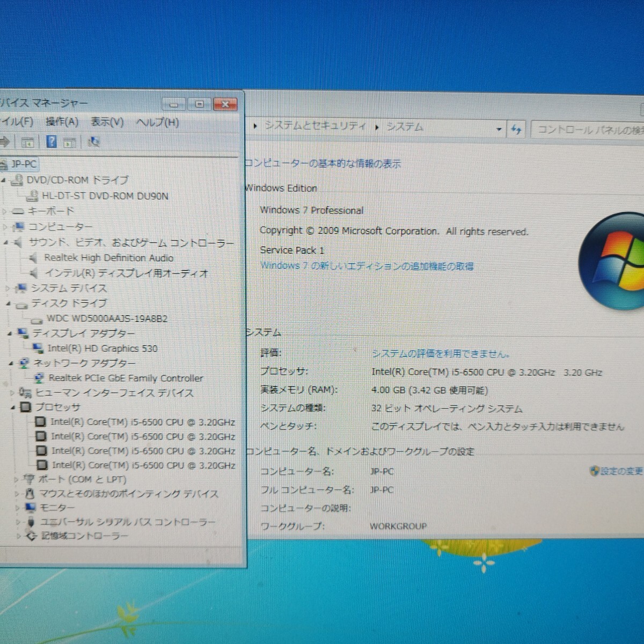This screenshot has width=644, height=644.
Task: Click the HL-DT-ST DVD-ROM DU90N drive icon
Action: (32, 196)
